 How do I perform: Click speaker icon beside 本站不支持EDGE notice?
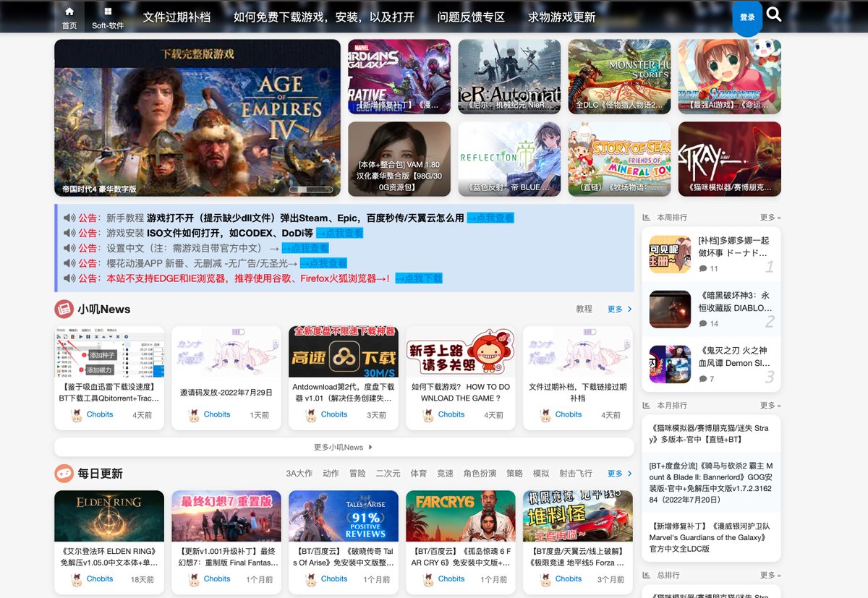coord(69,278)
